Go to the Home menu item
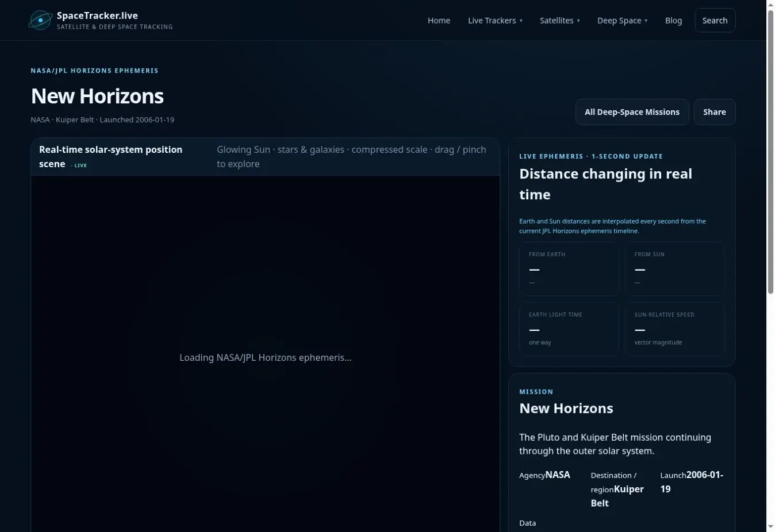The image size is (775, 532). pyautogui.click(x=439, y=21)
